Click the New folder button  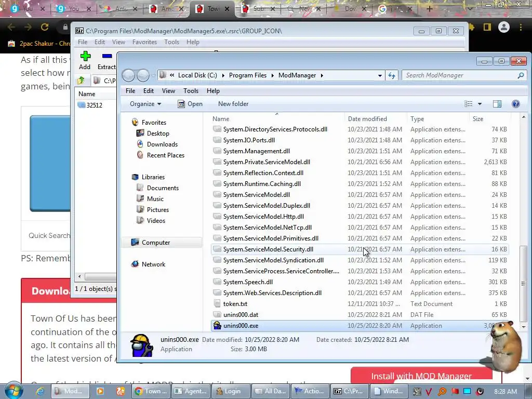pyautogui.click(x=233, y=104)
